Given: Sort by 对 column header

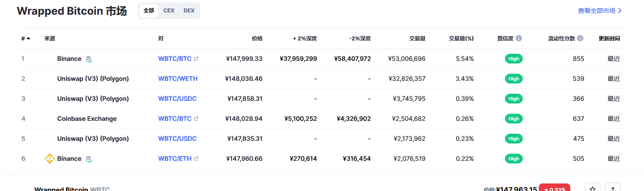Looking at the screenshot, I should (161, 39).
